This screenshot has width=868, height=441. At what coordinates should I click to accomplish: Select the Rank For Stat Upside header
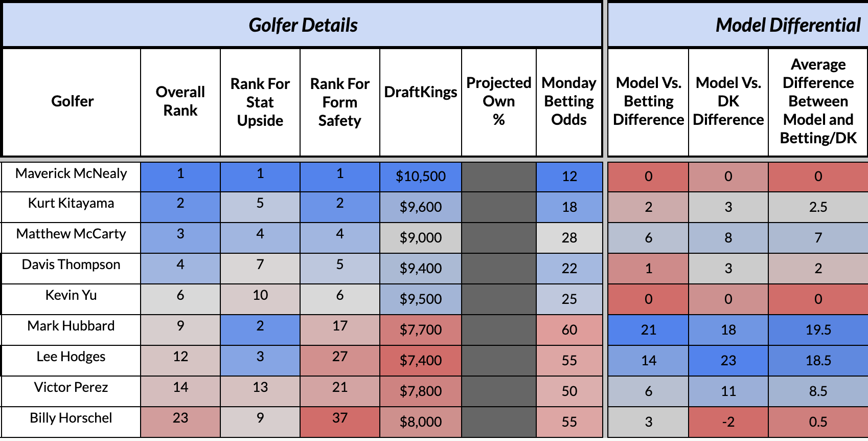(x=260, y=102)
